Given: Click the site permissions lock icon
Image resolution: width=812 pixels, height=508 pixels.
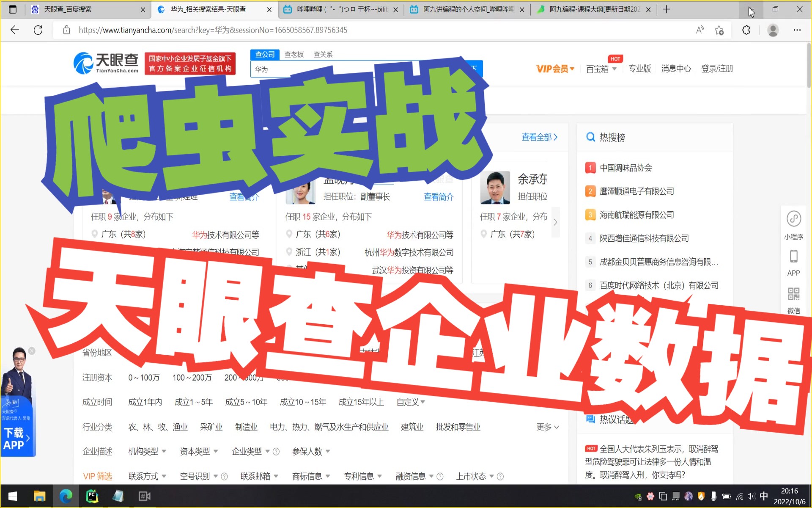Looking at the screenshot, I should [x=66, y=30].
